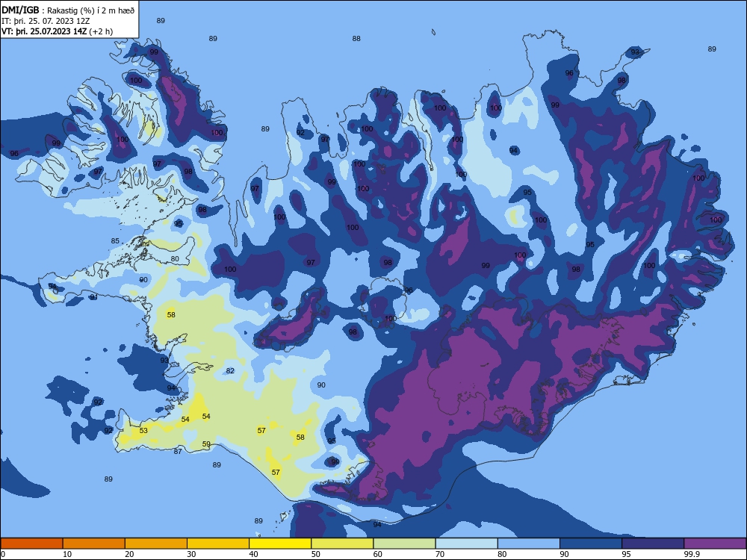Click the light orange 20–30 legend swatch
The width and height of the screenshot is (747, 560).
[x=156, y=544]
